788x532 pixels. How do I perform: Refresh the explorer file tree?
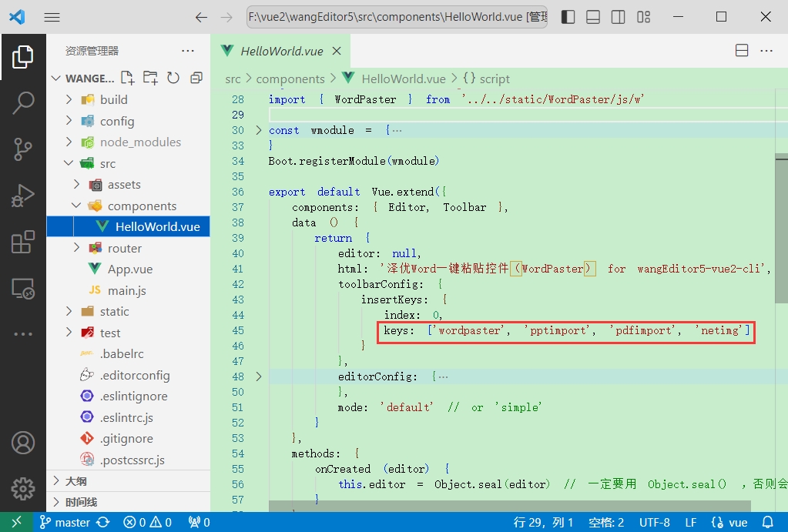(x=173, y=78)
